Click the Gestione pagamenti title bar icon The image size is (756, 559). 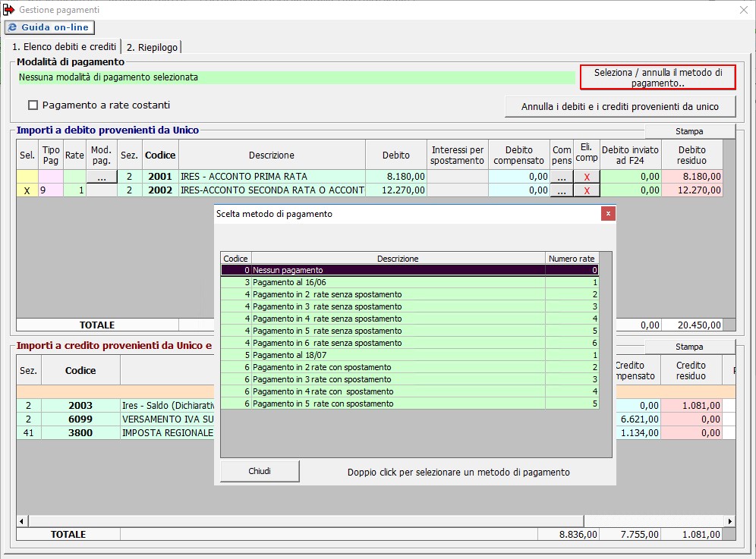8,10
